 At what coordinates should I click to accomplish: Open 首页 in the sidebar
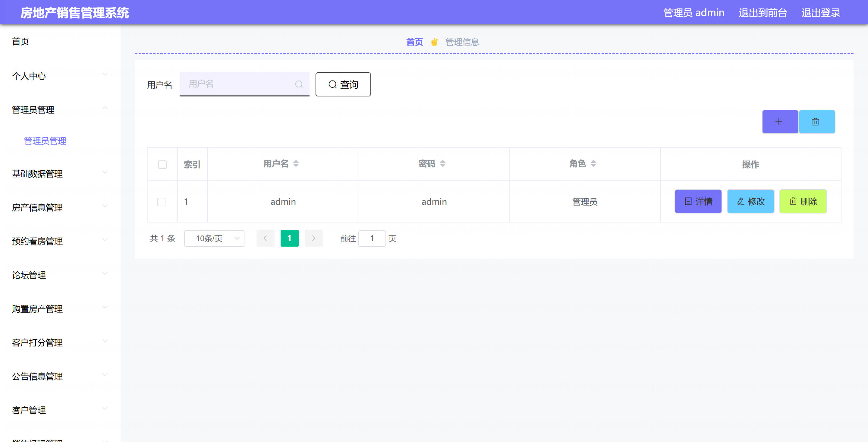(20, 42)
